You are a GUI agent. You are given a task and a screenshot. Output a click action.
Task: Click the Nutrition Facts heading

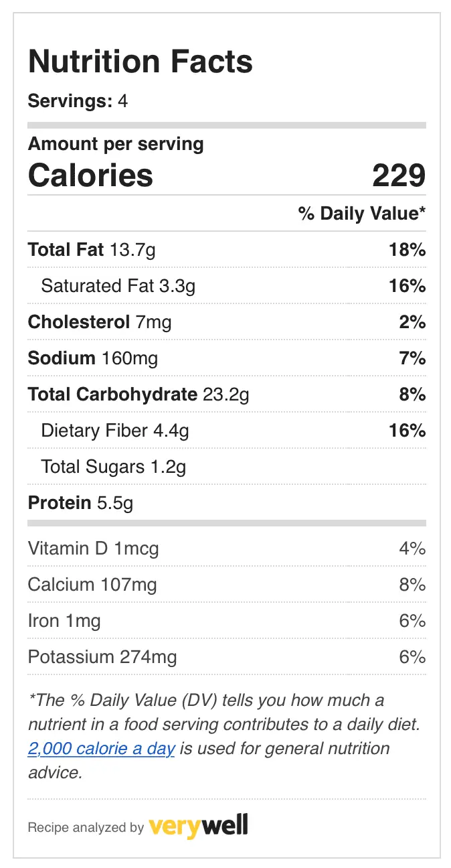click(x=141, y=62)
